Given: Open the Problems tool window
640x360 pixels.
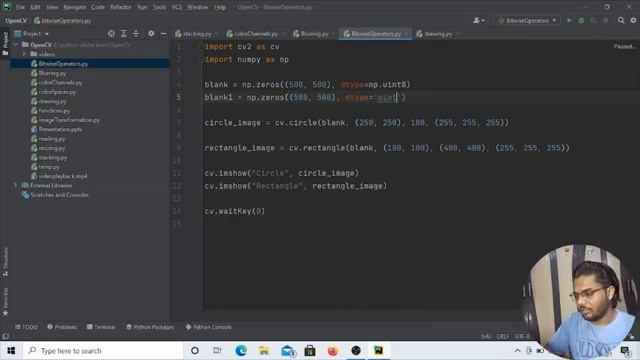Looking at the screenshot, I should 62,327.
